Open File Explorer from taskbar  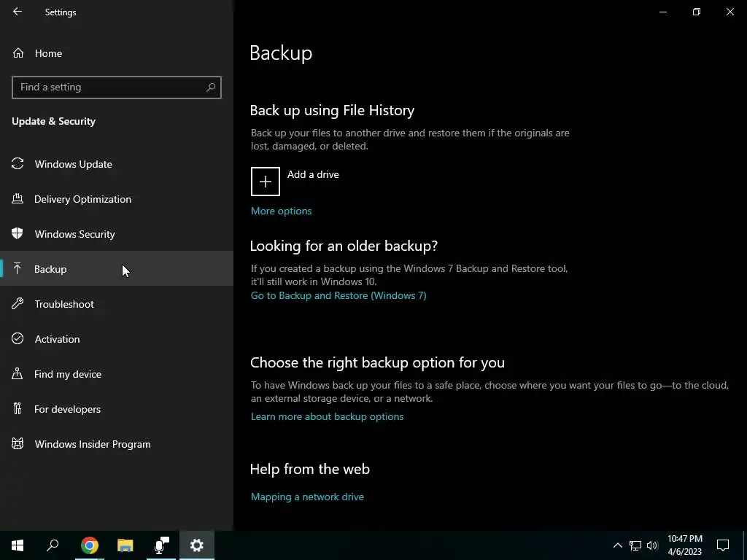click(x=125, y=545)
